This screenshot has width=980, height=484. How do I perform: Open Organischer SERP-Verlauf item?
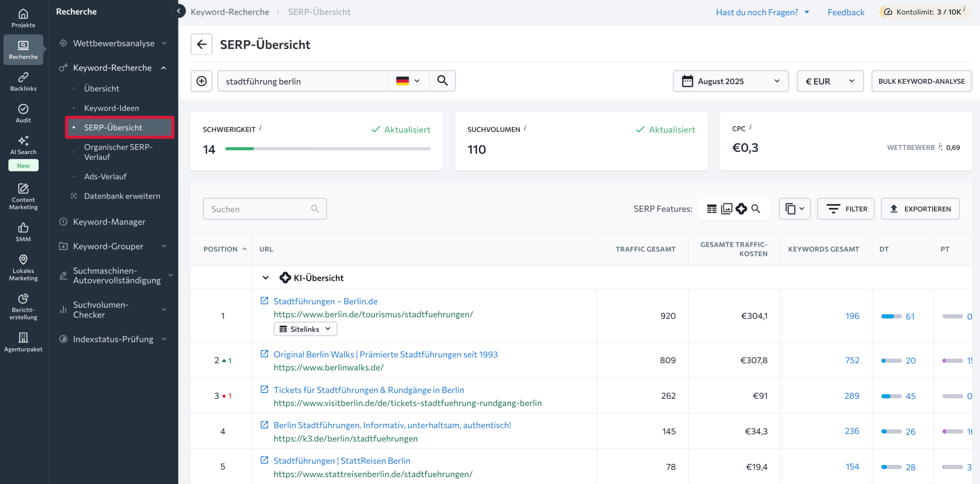(118, 152)
